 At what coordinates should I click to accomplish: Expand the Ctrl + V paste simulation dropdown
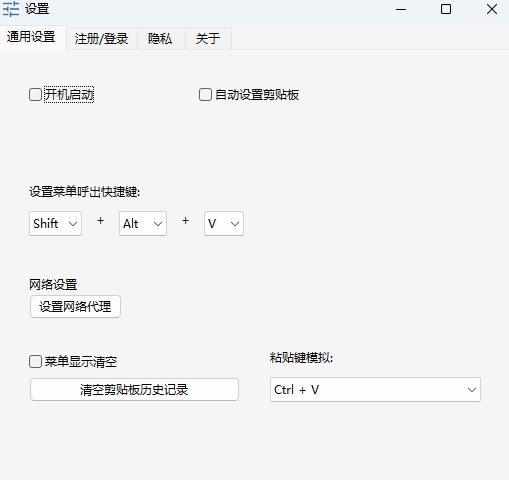(x=375, y=389)
